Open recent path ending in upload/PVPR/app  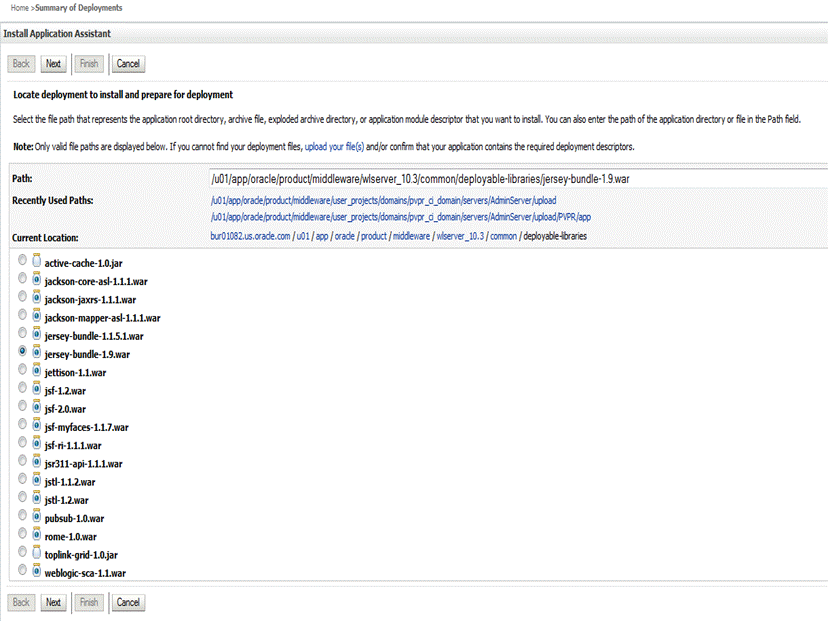click(401, 217)
